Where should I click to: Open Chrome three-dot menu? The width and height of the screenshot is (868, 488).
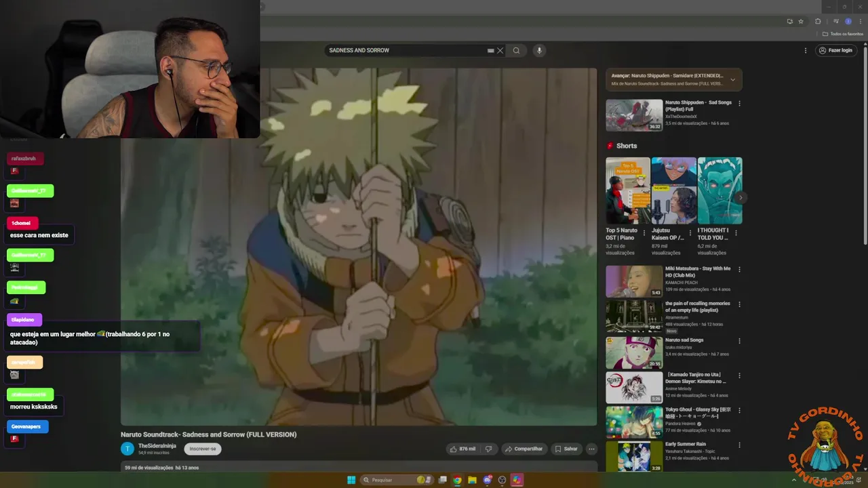[861, 21]
